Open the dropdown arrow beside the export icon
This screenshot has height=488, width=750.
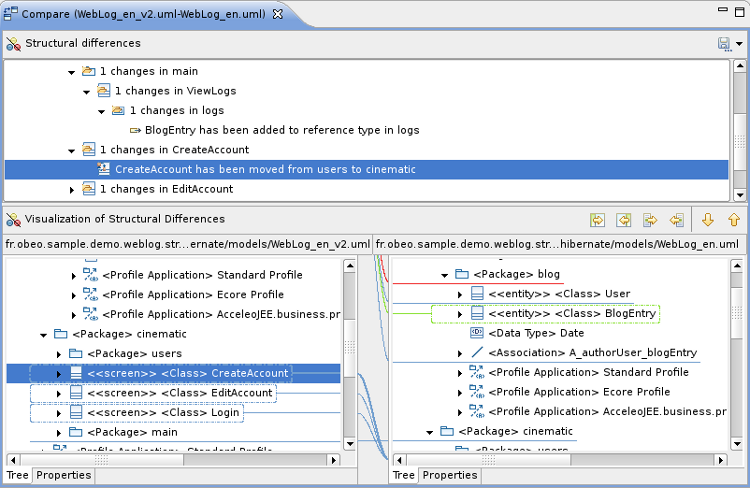(739, 44)
